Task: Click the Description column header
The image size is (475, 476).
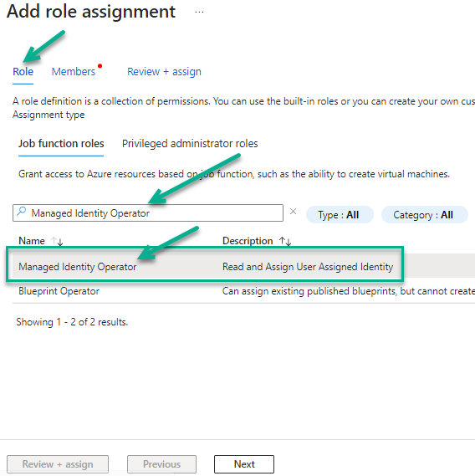Action: pos(248,241)
